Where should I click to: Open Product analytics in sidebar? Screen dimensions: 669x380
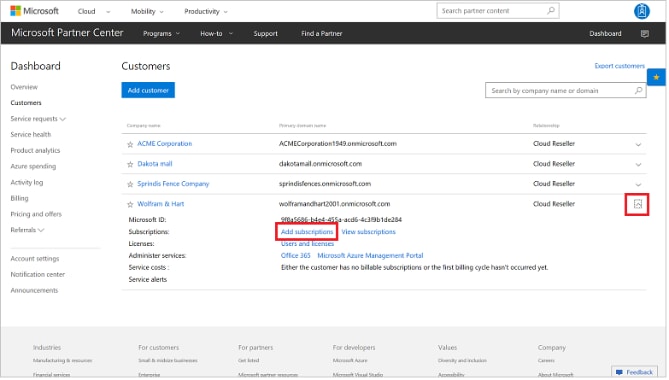click(x=35, y=151)
